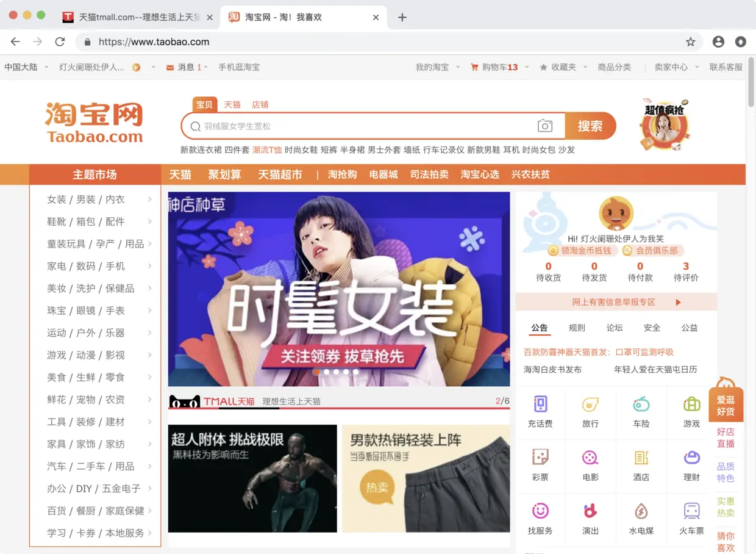Click the Taobao.com logo

click(94, 123)
